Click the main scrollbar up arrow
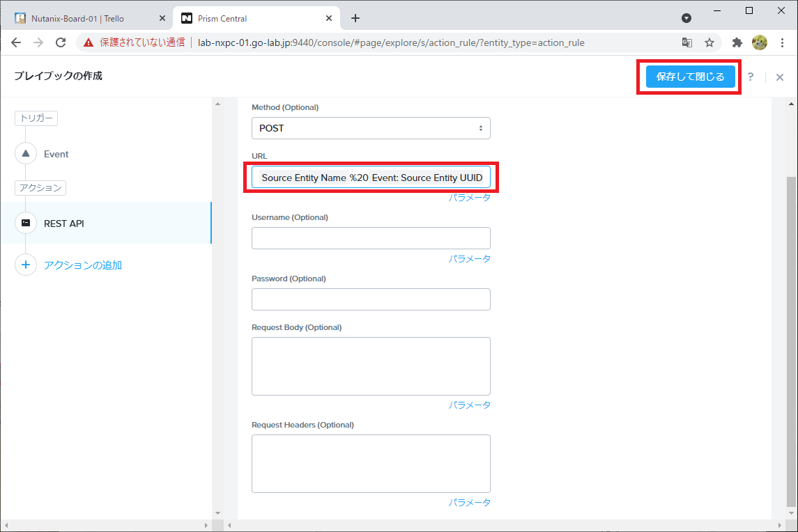Viewport: 798px width, 532px height. [792, 104]
